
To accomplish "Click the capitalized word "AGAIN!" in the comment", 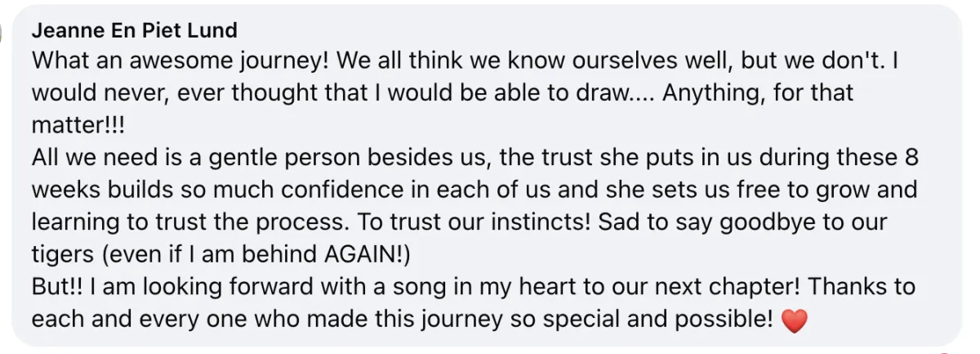I will coord(362,255).
